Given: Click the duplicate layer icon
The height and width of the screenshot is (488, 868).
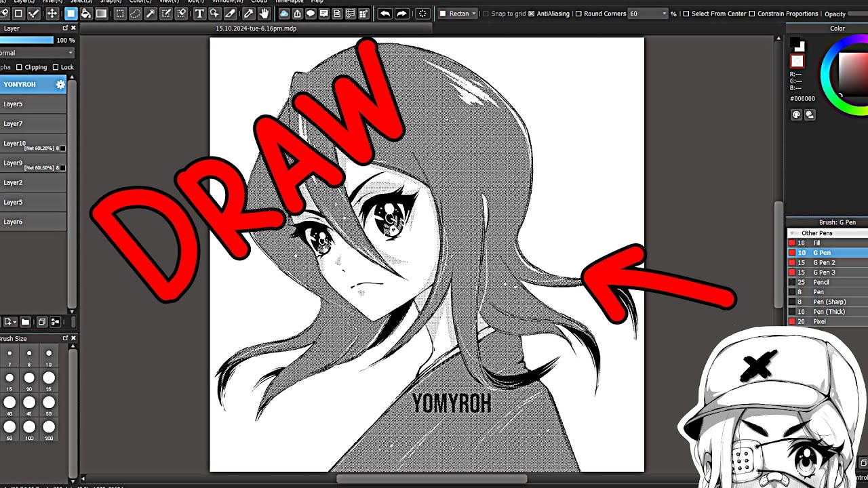Looking at the screenshot, I should pos(41,322).
